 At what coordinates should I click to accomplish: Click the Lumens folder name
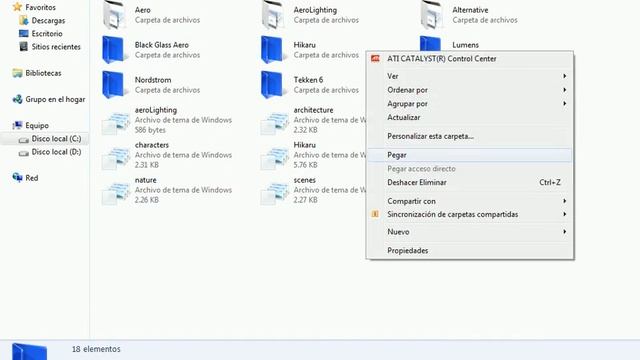coord(465,45)
